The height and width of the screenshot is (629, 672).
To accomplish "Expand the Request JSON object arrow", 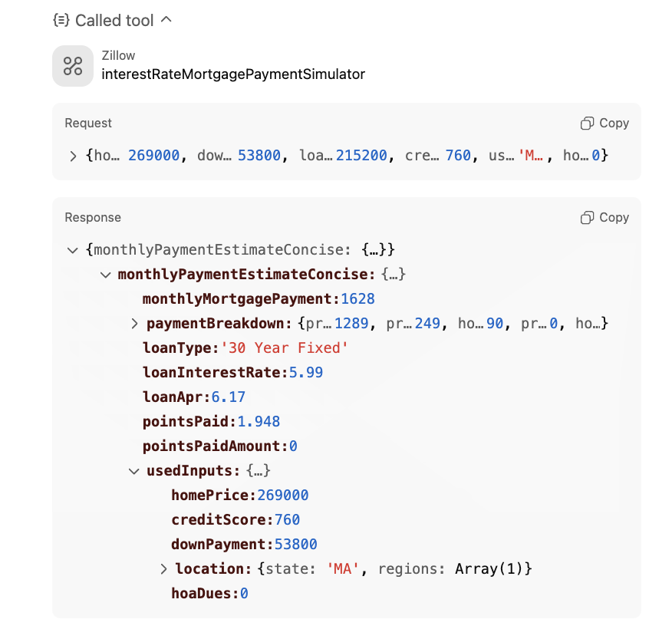I will [x=74, y=156].
